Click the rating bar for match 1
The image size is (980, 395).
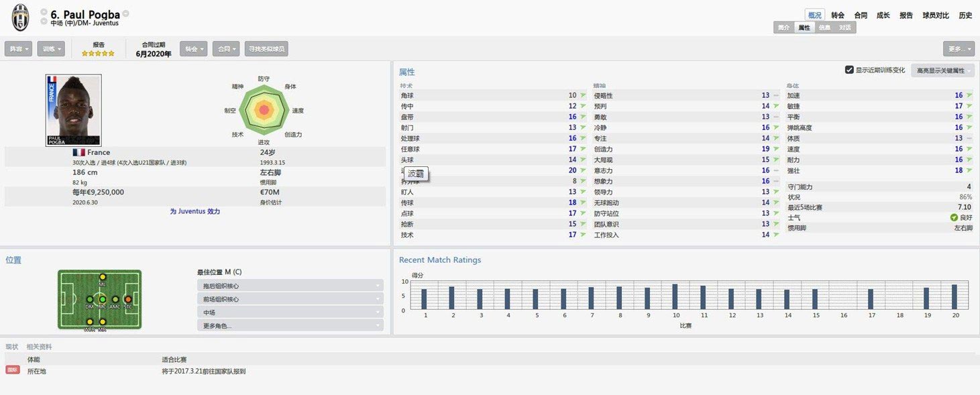(x=424, y=299)
